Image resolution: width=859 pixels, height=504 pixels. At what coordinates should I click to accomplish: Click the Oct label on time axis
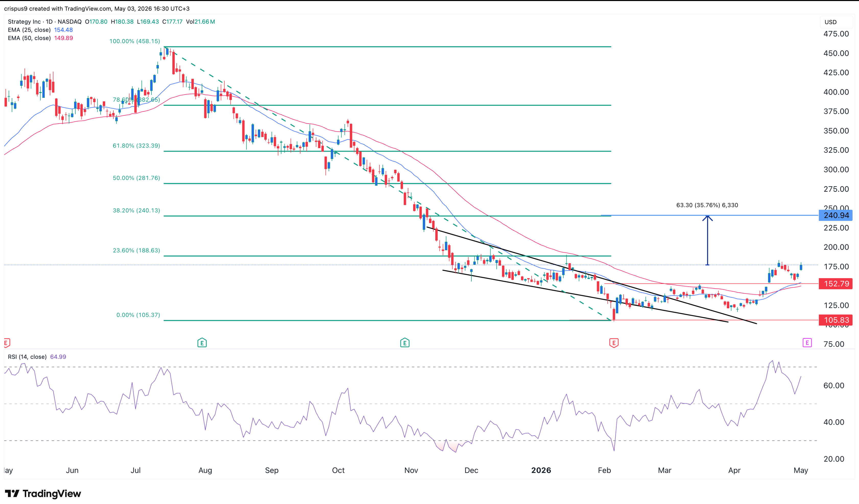(x=338, y=470)
